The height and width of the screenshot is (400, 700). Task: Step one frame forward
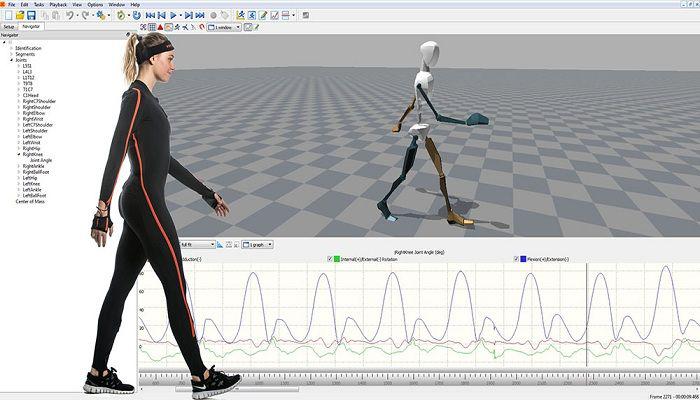click(188, 15)
